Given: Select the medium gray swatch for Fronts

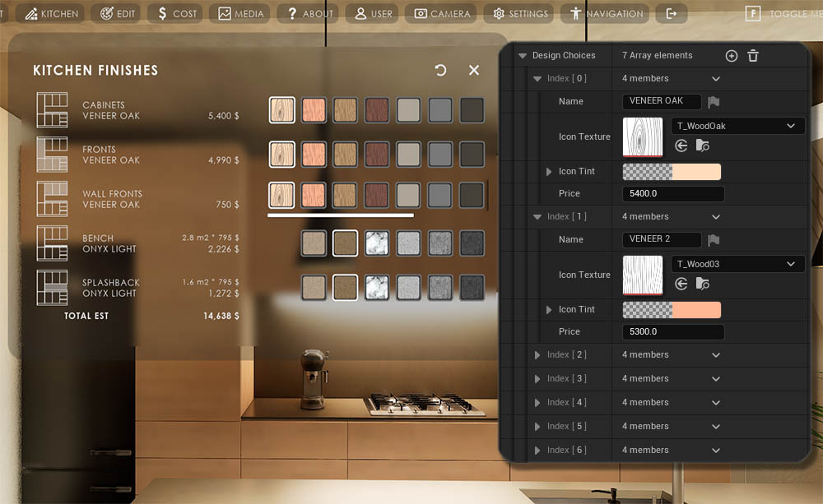Looking at the screenshot, I should [x=439, y=155].
